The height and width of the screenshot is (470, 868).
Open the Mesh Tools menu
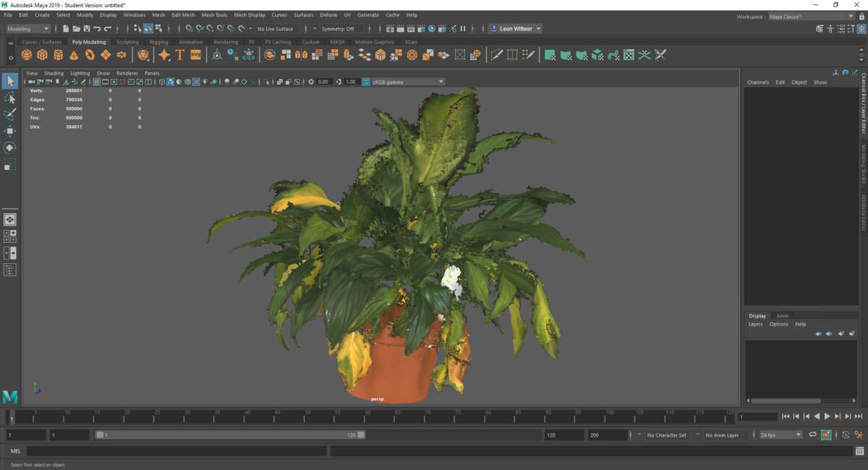tap(214, 14)
